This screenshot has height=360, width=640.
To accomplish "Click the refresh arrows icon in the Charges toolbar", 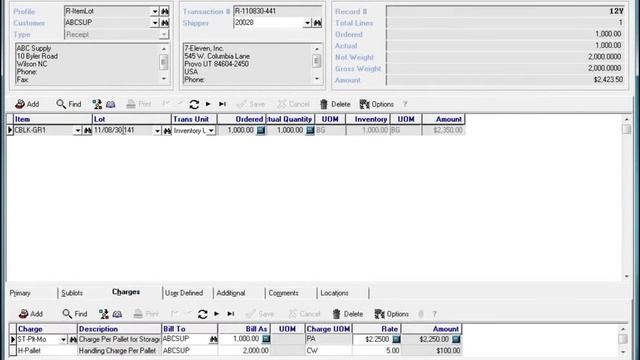I will click(x=202, y=314).
